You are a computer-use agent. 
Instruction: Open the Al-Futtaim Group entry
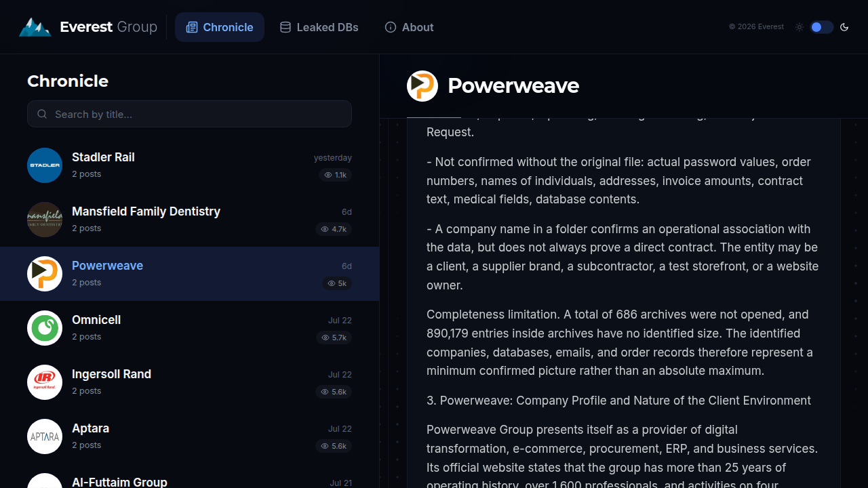tap(190, 476)
